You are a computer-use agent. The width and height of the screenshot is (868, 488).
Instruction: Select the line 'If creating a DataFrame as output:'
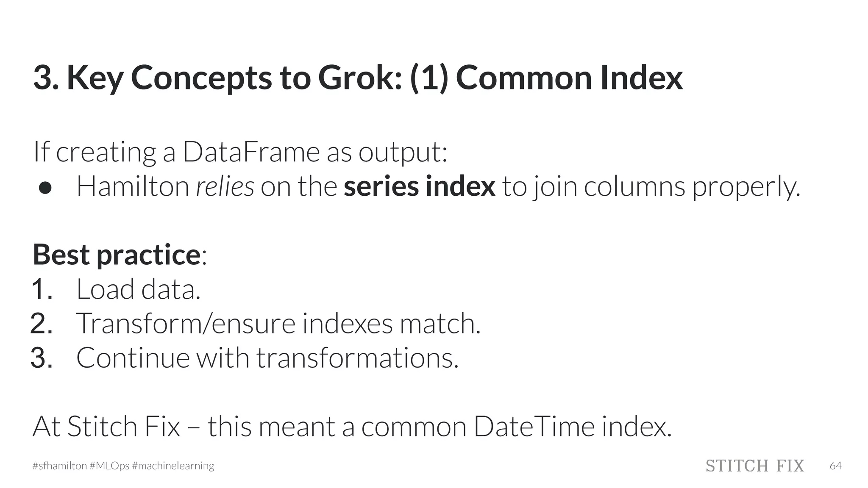click(x=240, y=152)
